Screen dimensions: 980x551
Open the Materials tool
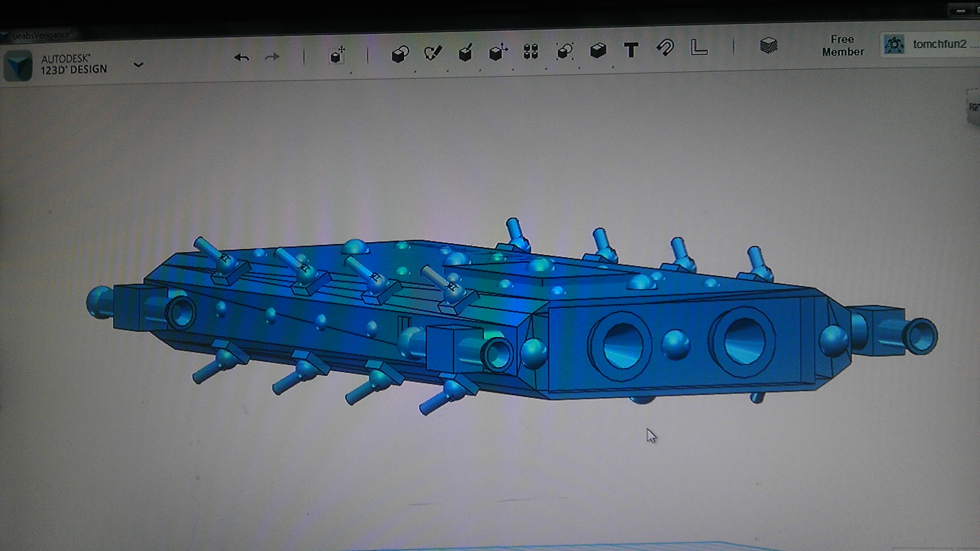768,46
